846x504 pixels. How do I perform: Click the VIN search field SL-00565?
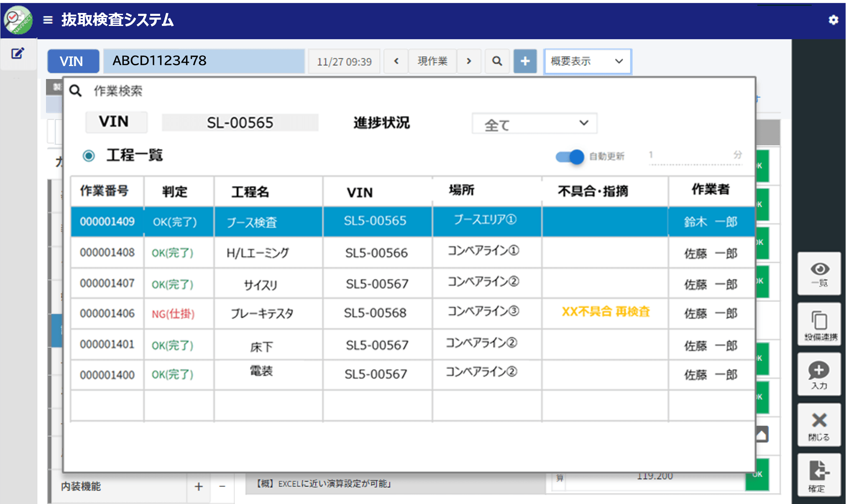(240, 123)
